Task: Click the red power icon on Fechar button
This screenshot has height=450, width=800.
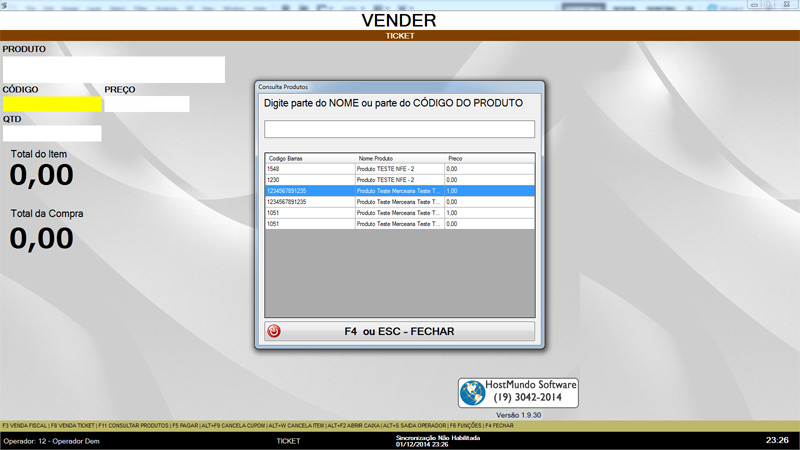Action: pos(275,331)
